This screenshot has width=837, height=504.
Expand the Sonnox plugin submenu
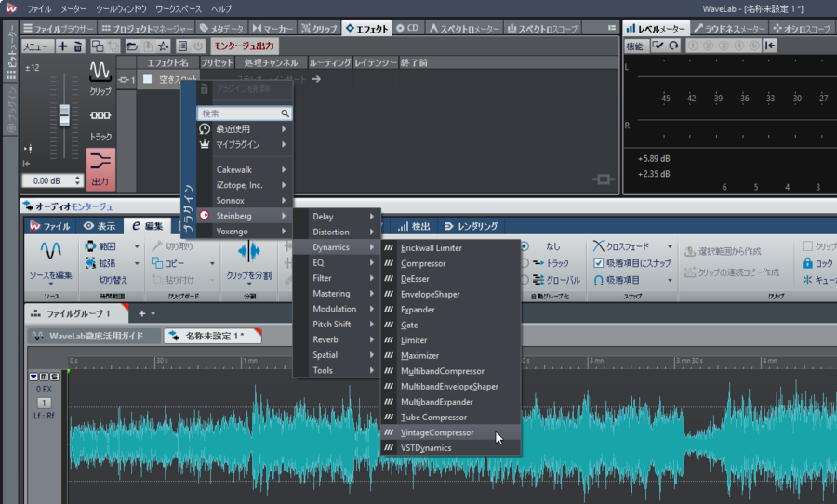pyautogui.click(x=245, y=200)
